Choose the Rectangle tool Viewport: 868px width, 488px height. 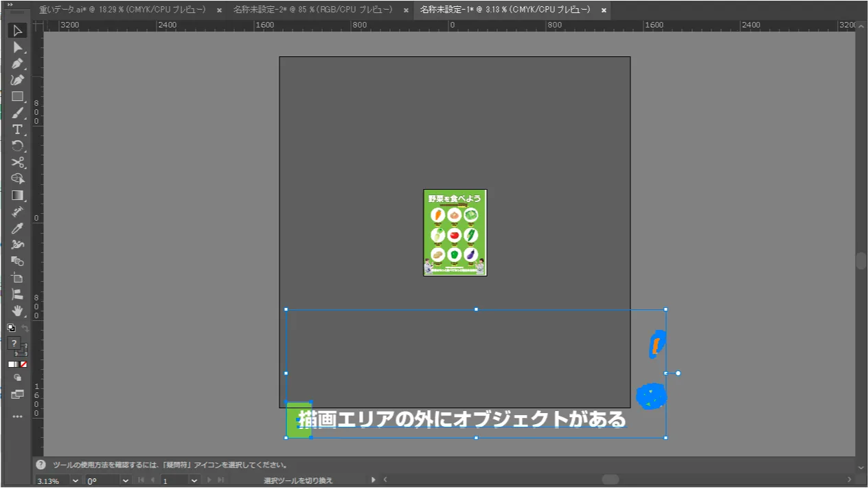point(18,96)
